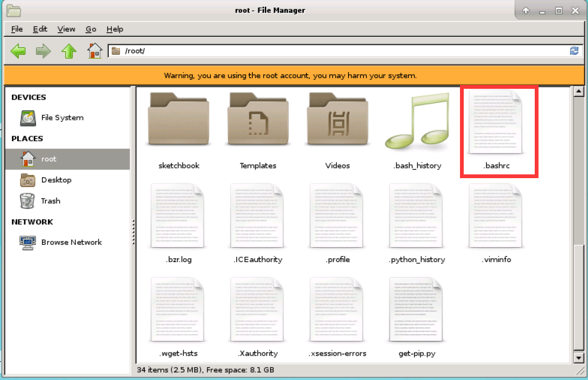Click the title bar folder window-menu icon
This screenshot has height=380, width=588.
tap(13, 11)
